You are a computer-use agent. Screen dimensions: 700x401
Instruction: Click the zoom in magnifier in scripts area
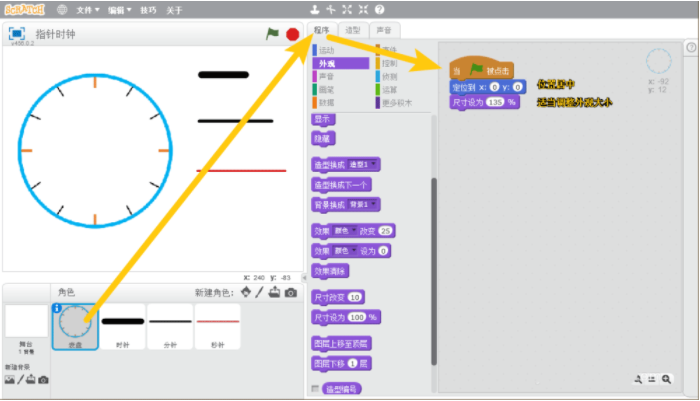666,380
